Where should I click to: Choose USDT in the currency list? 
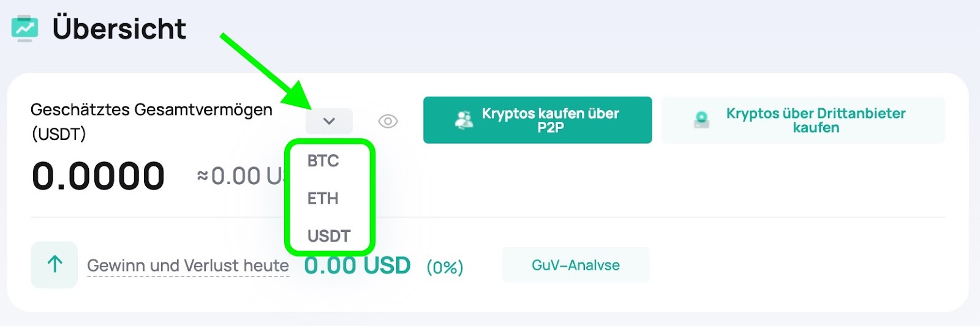[329, 236]
